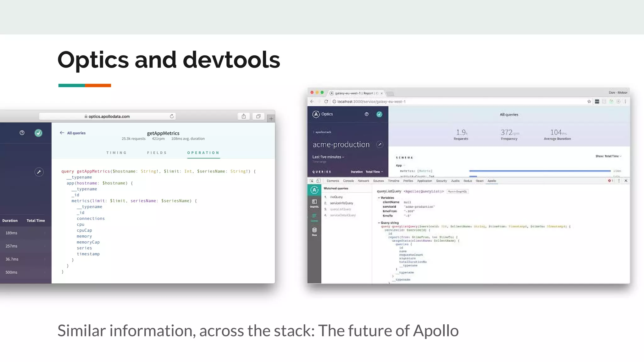Open the devtools Console tab
The height and width of the screenshot is (362, 644).
(x=348, y=181)
